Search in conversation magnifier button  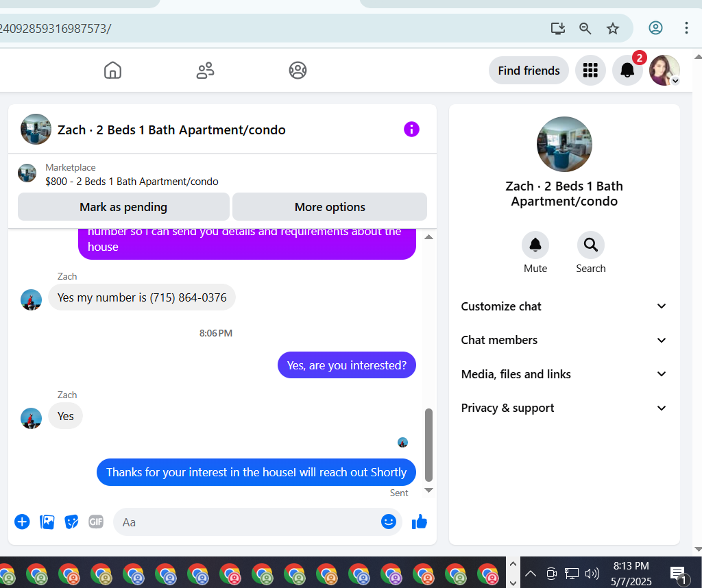click(x=590, y=245)
